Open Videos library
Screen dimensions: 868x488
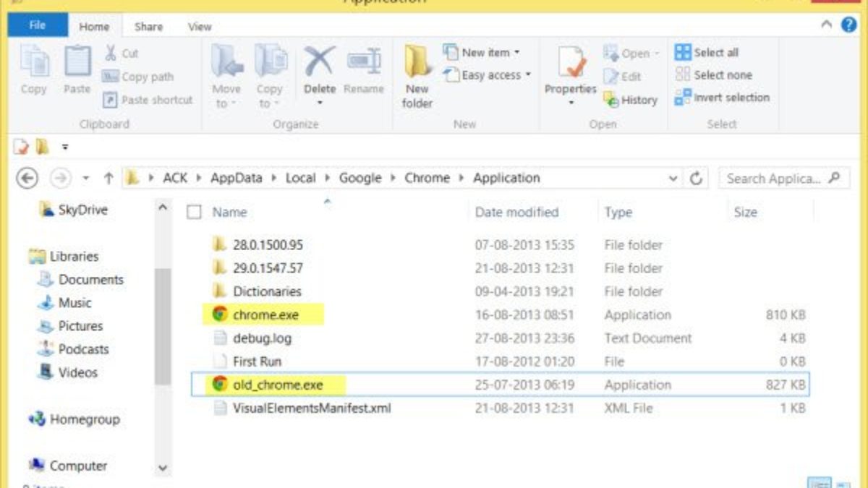click(x=68, y=372)
